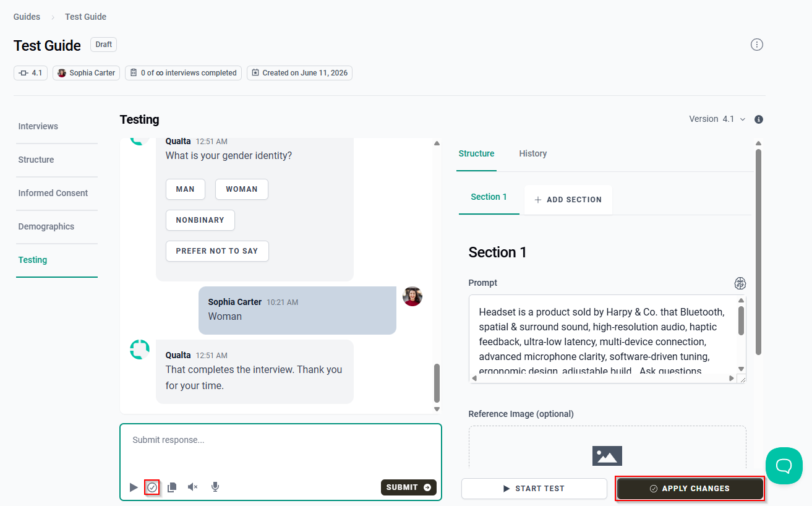Toggle the muted speaker icon
812x506 pixels.
(x=193, y=487)
